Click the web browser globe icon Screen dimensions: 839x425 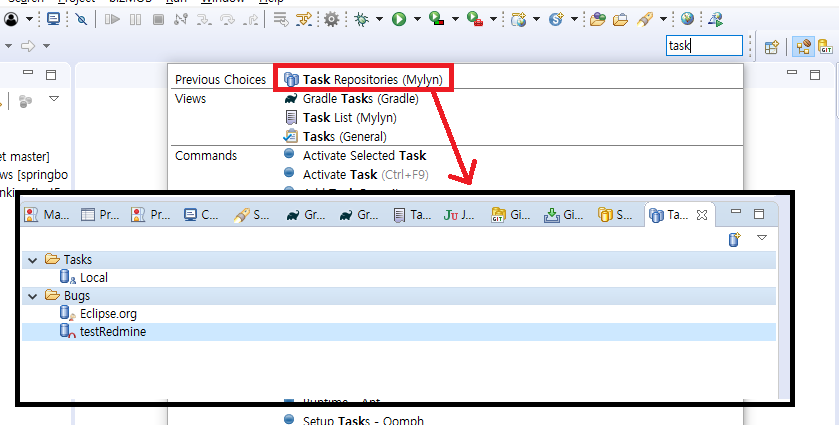click(x=688, y=19)
